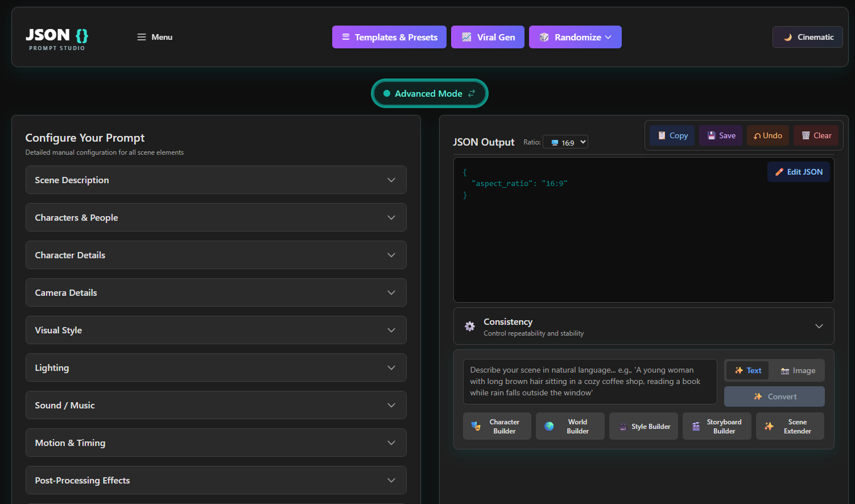Save the current JSON prompt
Image resolution: width=855 pixels, height=504 pixels.
point(720,135)
